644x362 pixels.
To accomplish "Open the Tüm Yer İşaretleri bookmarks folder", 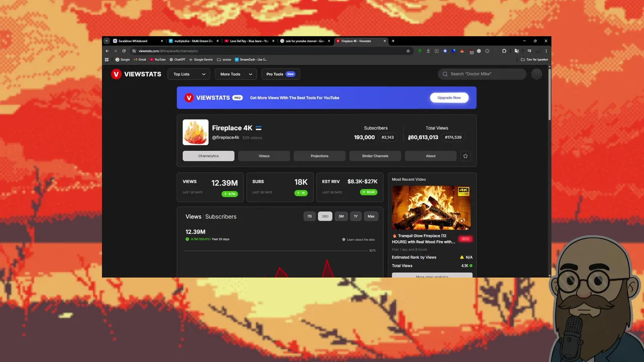I will click(x=534, y=59).
